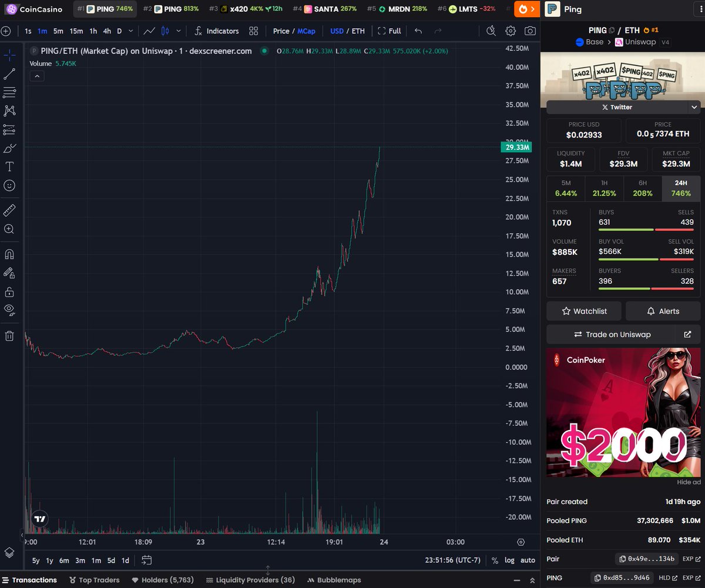Select the 6H price change tab

tap(643, 188)
